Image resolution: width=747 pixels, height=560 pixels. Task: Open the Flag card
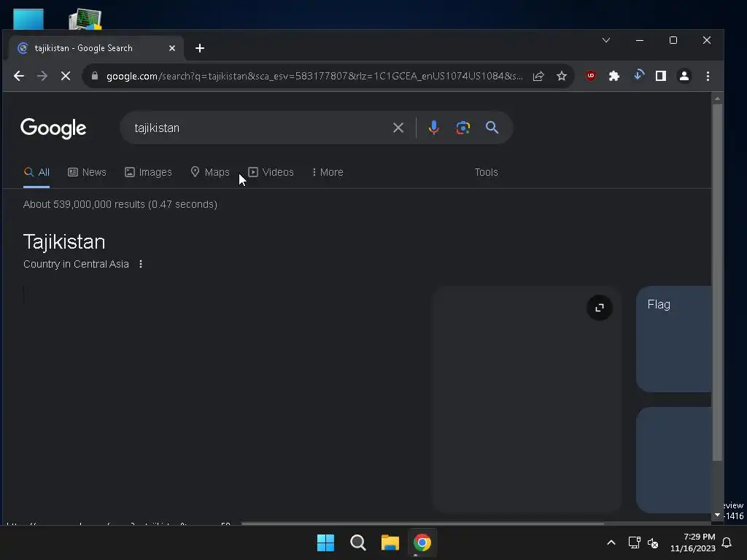point(674,339)
